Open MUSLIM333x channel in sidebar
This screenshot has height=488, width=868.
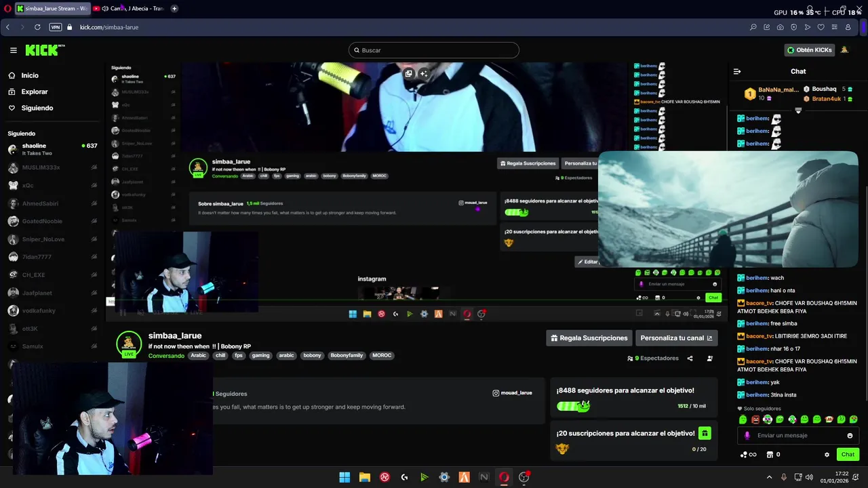point(52,167)
